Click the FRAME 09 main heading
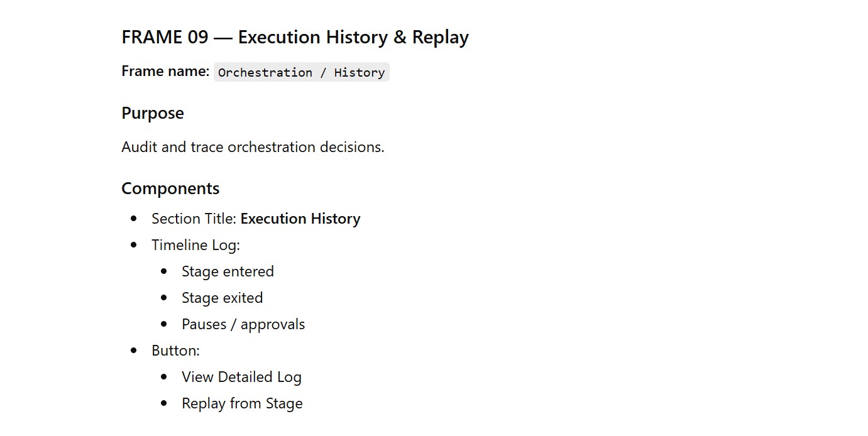Screen dimensions: 868x436 295,38
